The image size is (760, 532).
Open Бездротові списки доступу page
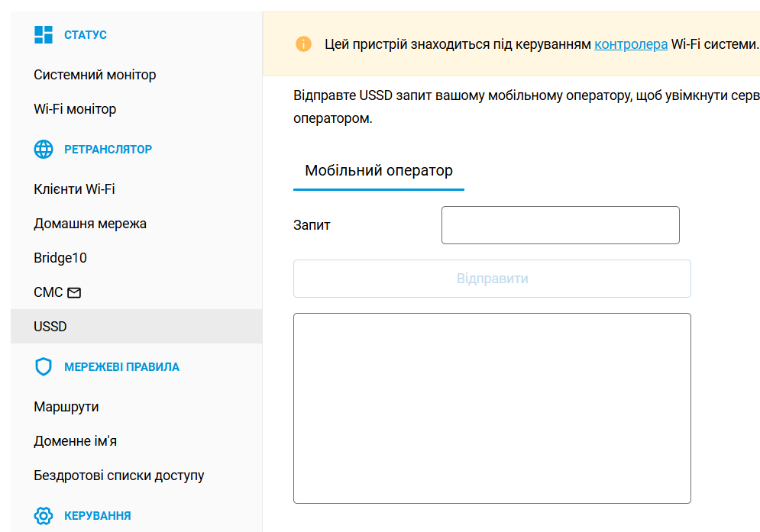pyautogui.click(x=119, y=476)
